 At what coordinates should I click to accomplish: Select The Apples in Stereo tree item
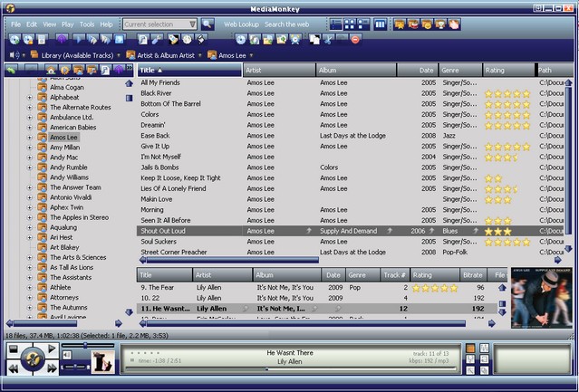click(80, 217)
